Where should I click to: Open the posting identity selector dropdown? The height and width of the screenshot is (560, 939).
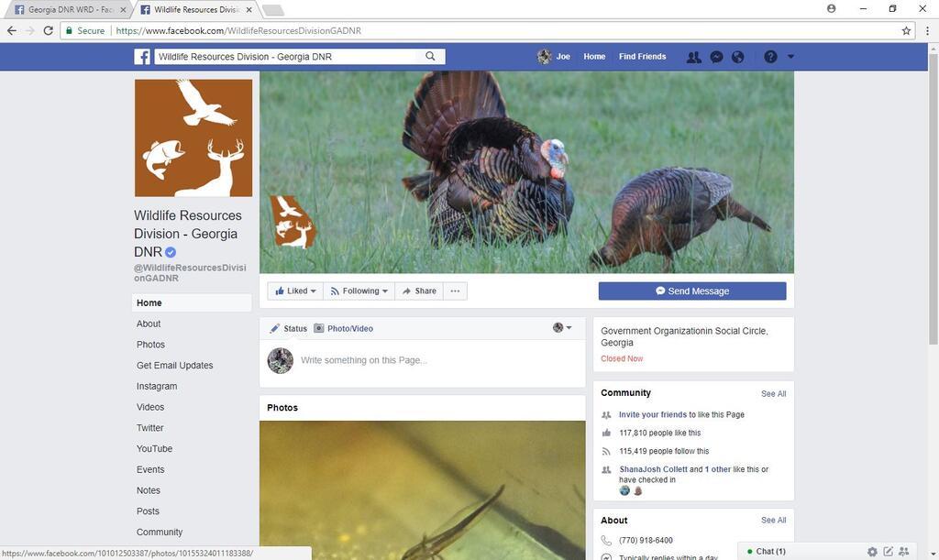pyautogui.click(x=562, y=328)
